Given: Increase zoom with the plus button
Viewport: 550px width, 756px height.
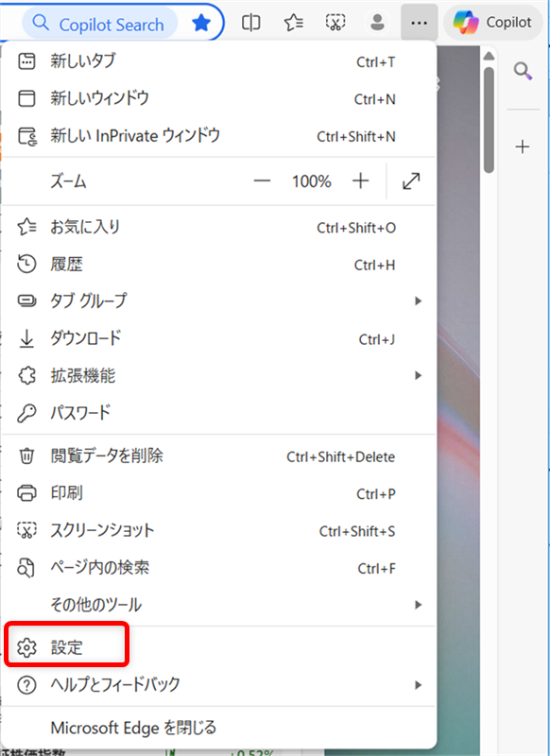Looking at the screenshot, I should (361, 181).
